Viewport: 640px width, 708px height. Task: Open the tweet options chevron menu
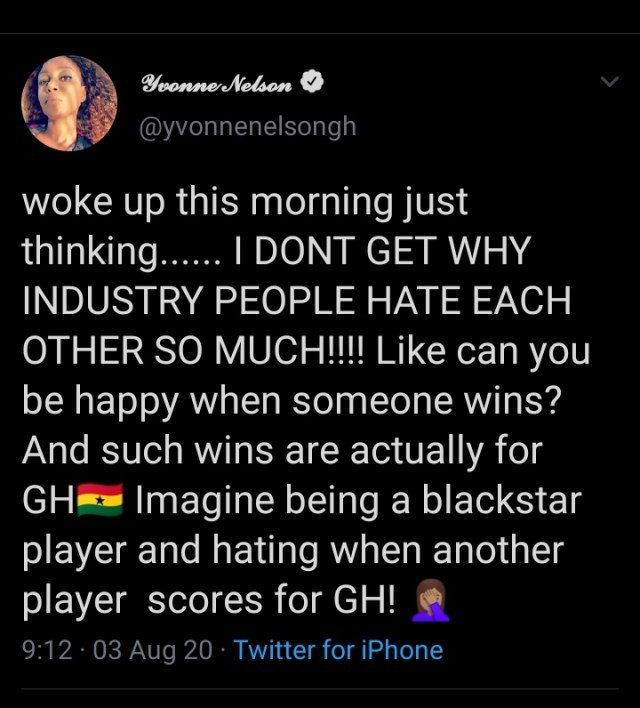[609, 82]
